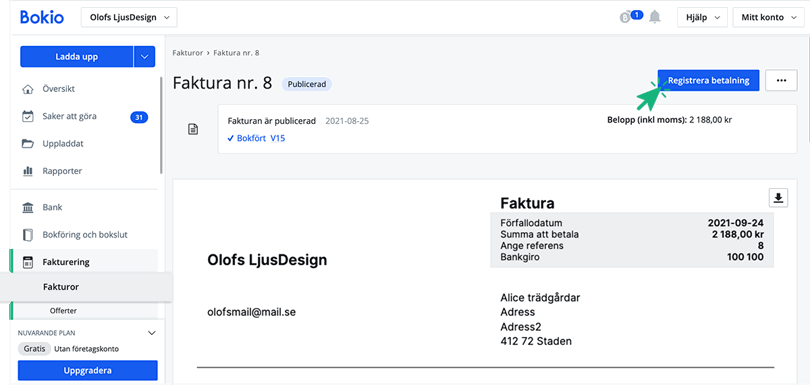810x388 pixels.
Task: Click the Förfallodatum 2021-09-24 value
Action: click(736, 223)
